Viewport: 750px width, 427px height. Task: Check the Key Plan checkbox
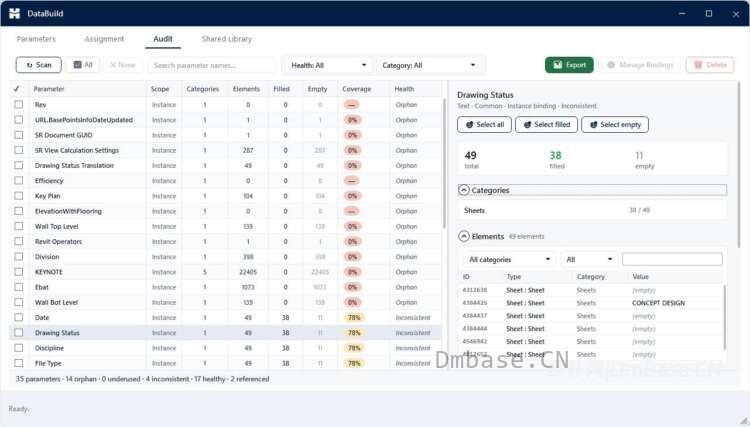(19, 196)
